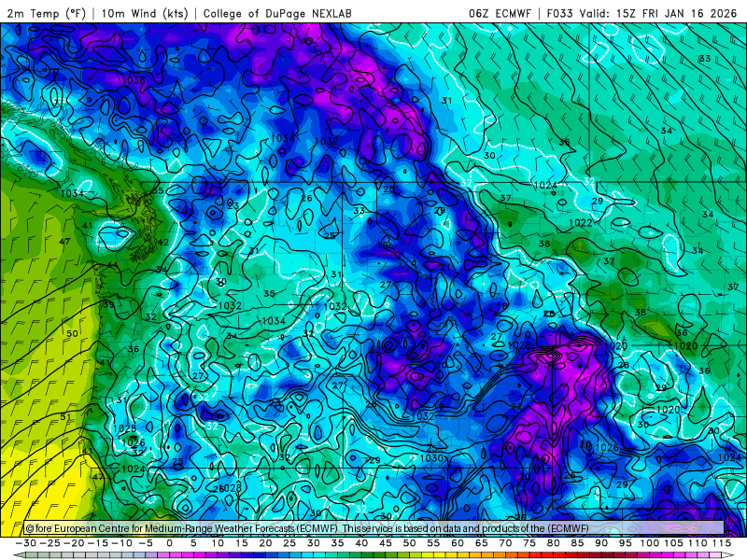Select the "32" white freezing-line label in Alberta

tap(466, 183)
